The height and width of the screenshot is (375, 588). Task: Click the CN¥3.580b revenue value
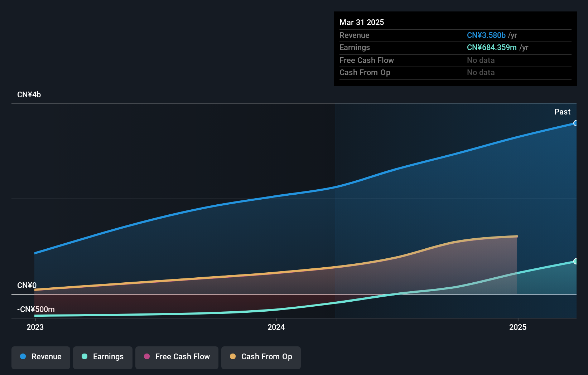coord(486,35)
